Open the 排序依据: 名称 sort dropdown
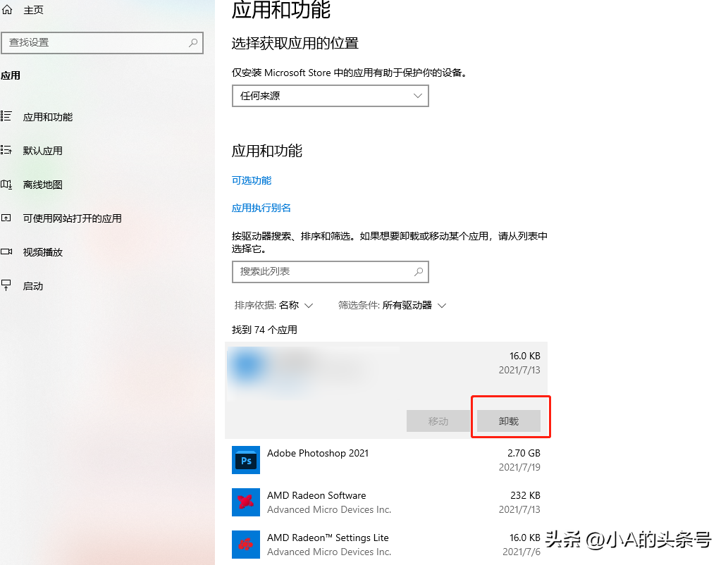The height and width of the screenshot is (565, 728). pos(273,305)
